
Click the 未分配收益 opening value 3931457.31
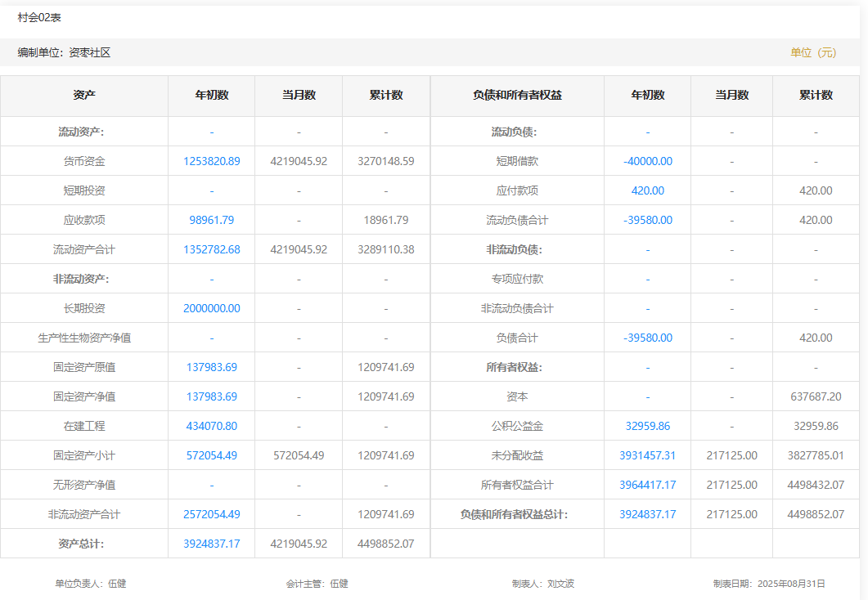(647, 455)
